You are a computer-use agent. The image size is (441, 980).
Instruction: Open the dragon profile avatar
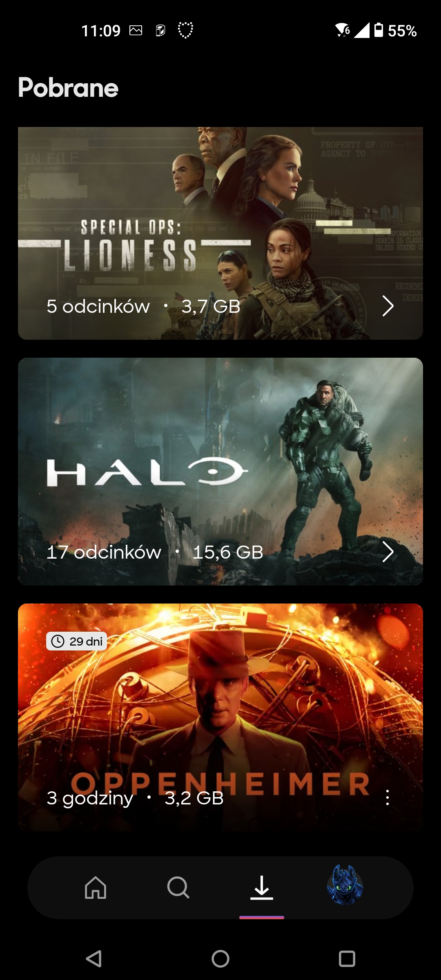(x=345, y=885)
